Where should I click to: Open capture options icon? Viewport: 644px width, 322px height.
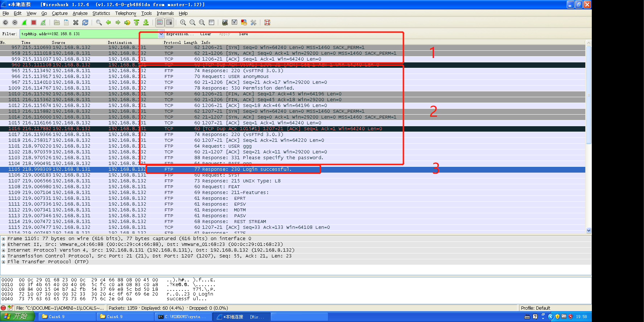15,22
